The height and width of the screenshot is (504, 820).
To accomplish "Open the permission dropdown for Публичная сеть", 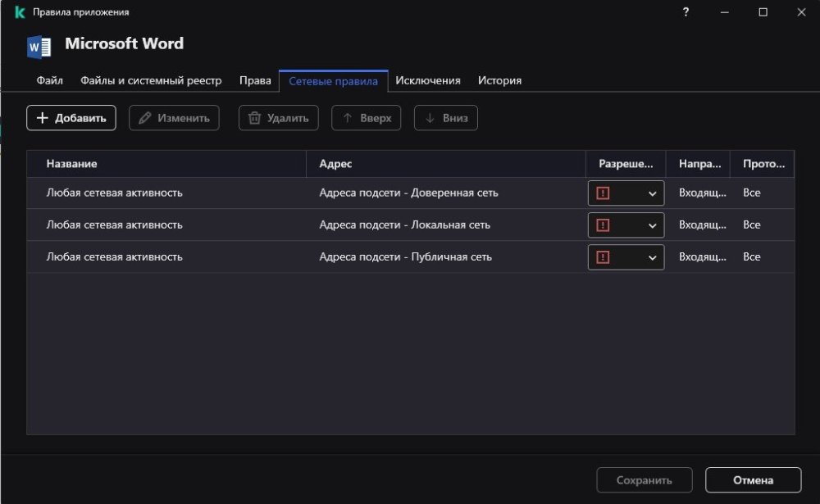I will tap(652, 257).
